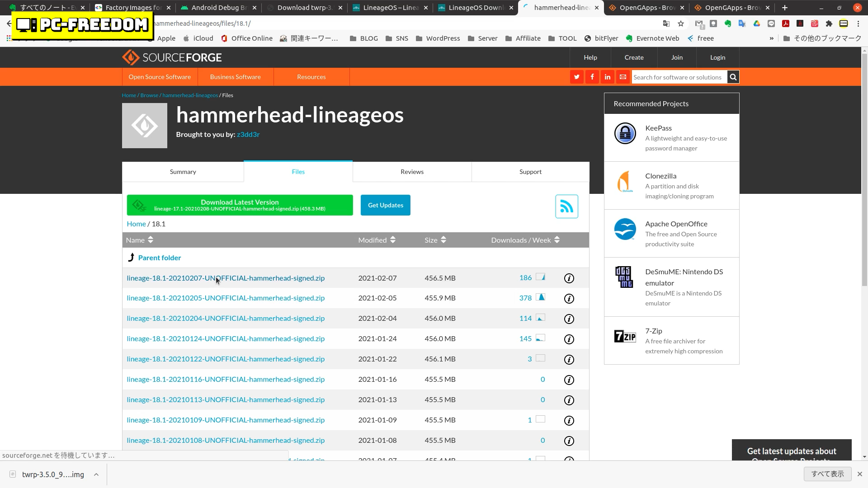Open lineage-18.1-20210205 zip file link
The height and width of the screenshot is (488, 868).
(226, 298)
